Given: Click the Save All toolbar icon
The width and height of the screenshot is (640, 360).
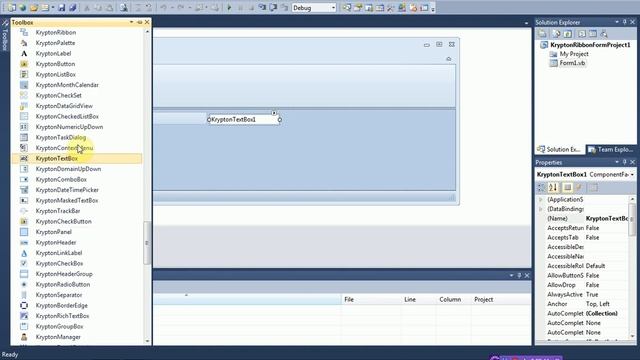Looking at the screenshot, I should click(73, 8).
